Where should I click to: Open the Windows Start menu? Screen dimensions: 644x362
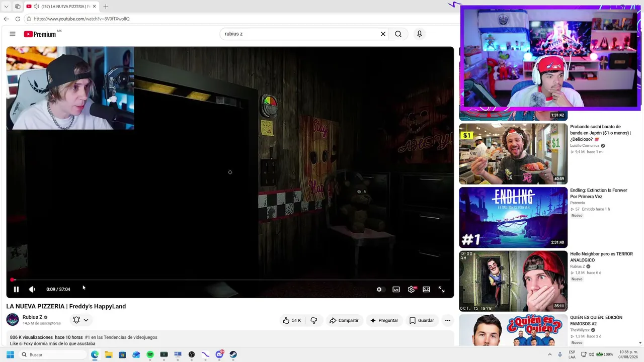coord(10,354)
